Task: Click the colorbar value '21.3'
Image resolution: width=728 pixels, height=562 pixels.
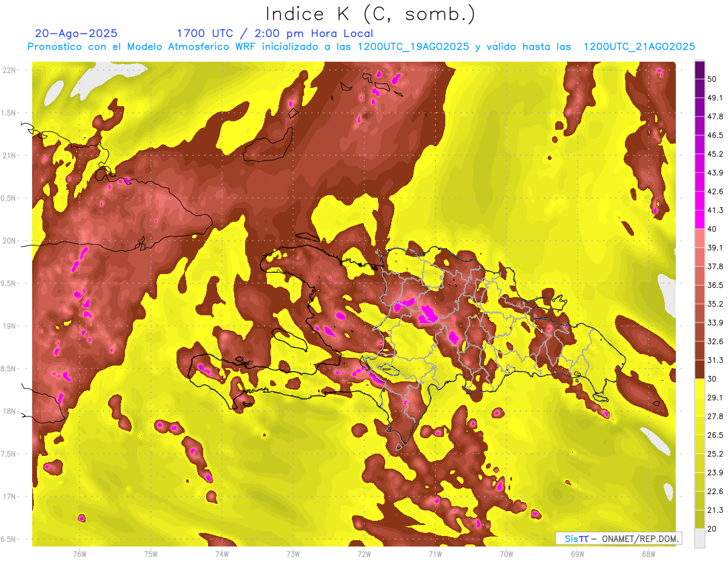Action: tap(715, 510)
